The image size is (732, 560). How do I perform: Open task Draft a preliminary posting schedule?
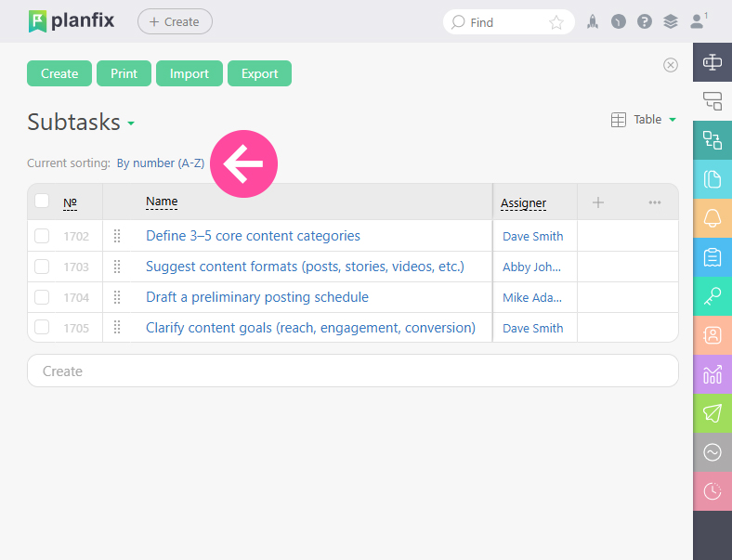click(x=257, y=297)
